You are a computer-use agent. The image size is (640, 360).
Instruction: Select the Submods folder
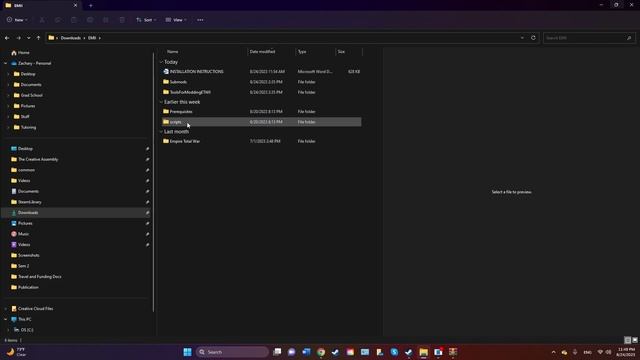(x=261, y=82)
